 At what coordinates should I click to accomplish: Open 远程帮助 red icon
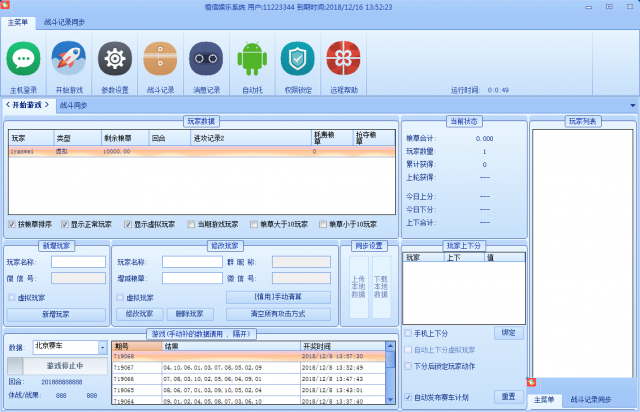click(x=343, y=60)
